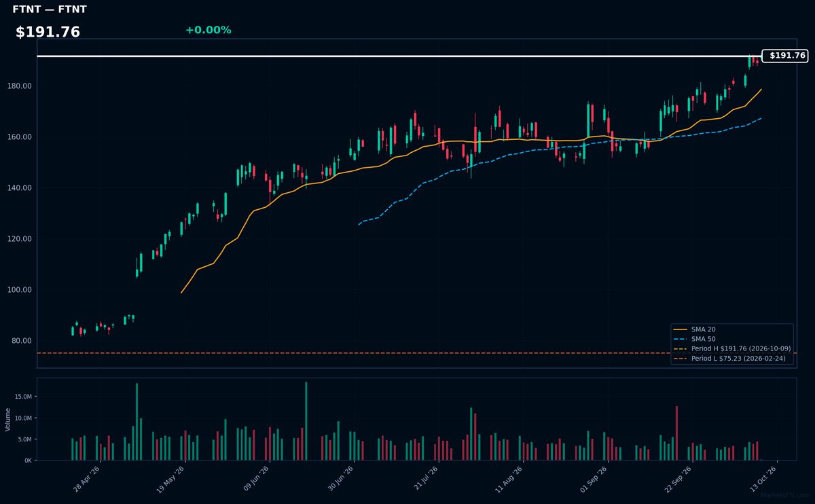Click the vertical Volume axis title
This screenshot has width=815, height=504.
(7, 419)
